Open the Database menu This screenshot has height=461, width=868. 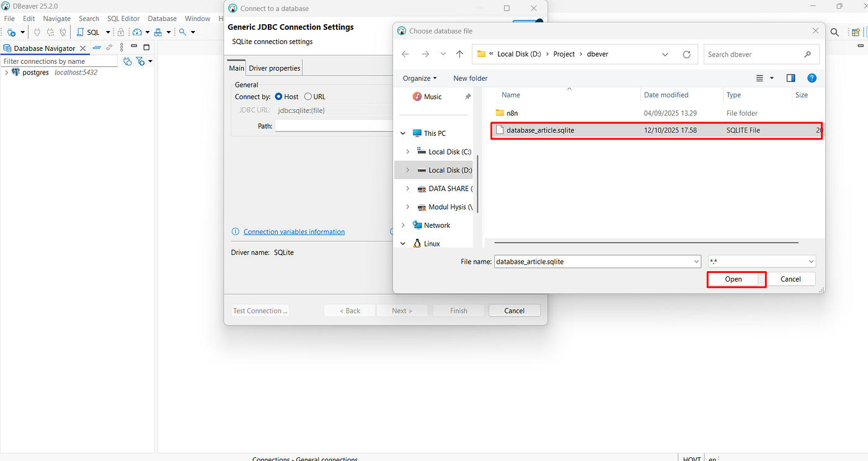[162, 19]
